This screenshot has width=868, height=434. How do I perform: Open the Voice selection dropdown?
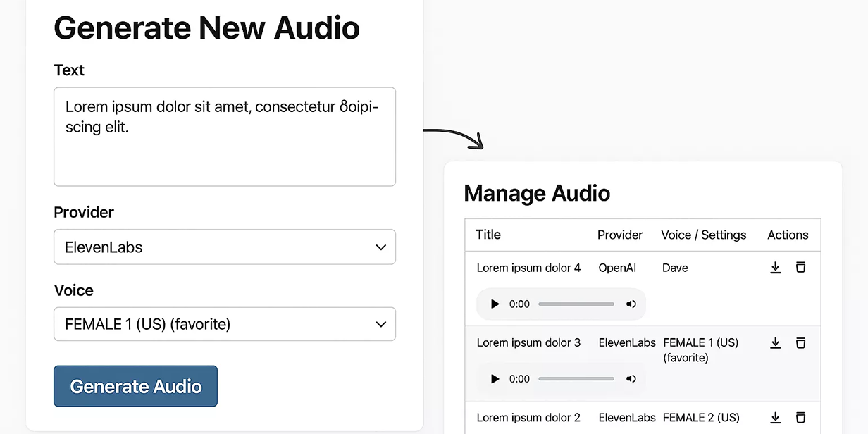pos(225,324)
